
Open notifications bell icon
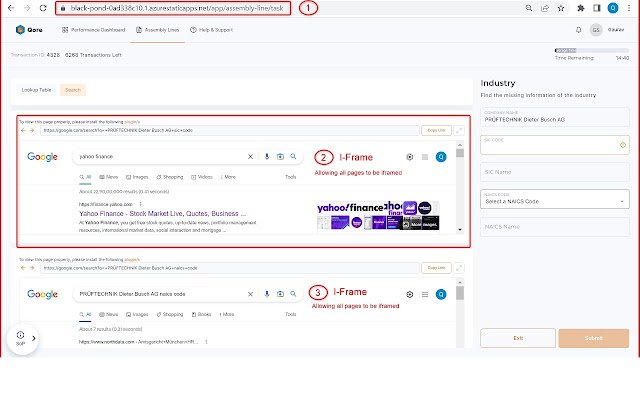point(578,30)
